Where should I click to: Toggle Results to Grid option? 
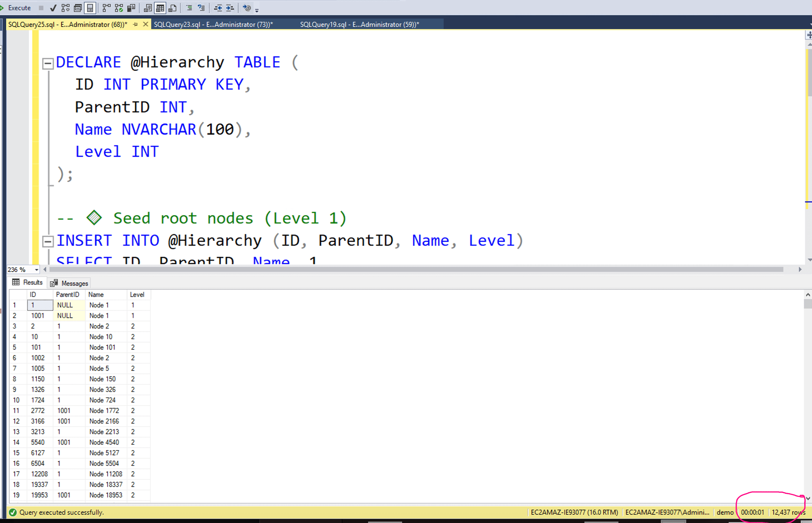(160, 8)
